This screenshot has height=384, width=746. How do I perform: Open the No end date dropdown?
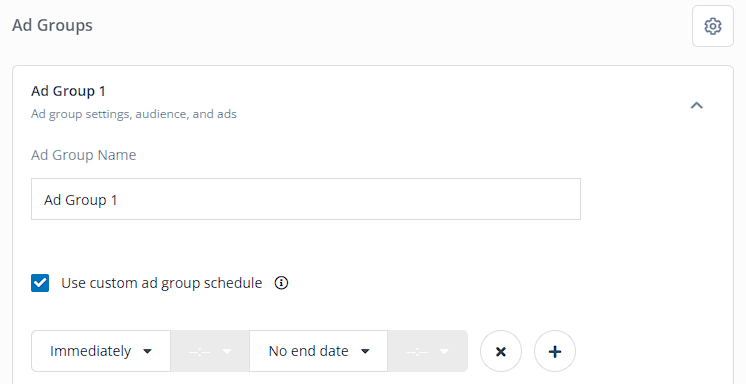point(318,351)
